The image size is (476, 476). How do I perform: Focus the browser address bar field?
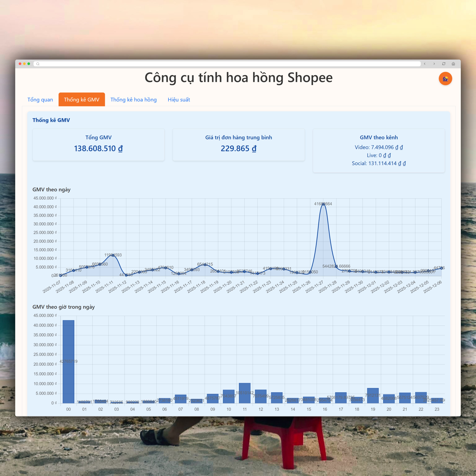point(227,64)
